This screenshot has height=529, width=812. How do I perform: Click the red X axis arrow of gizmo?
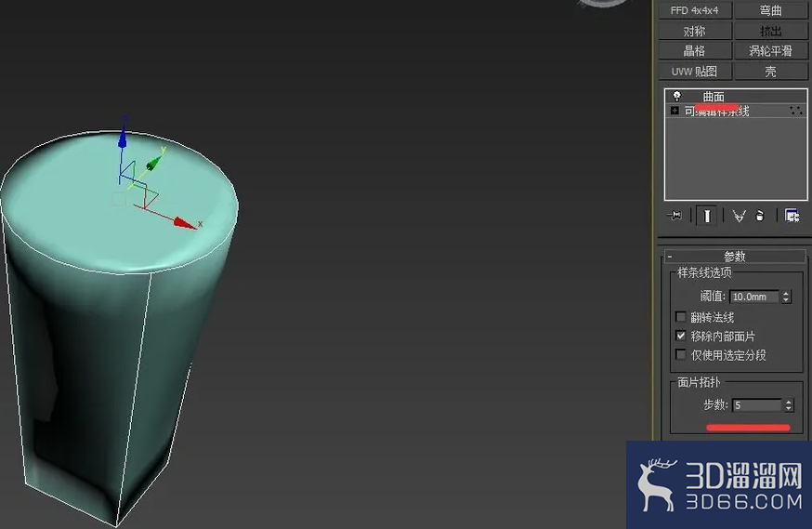click(186, 223)
